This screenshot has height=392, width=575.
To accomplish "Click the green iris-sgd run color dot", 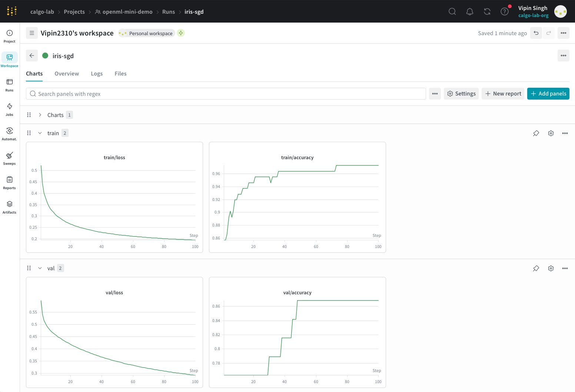I will coord(45,56).
